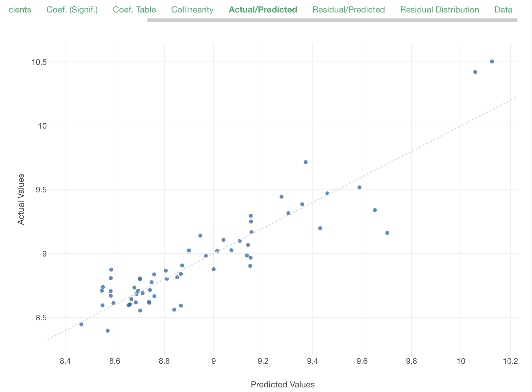Viewport: 532px width, 392px height.
Task: Open the Coef. (Signif.) tab
Action: [x=72, y=10]
